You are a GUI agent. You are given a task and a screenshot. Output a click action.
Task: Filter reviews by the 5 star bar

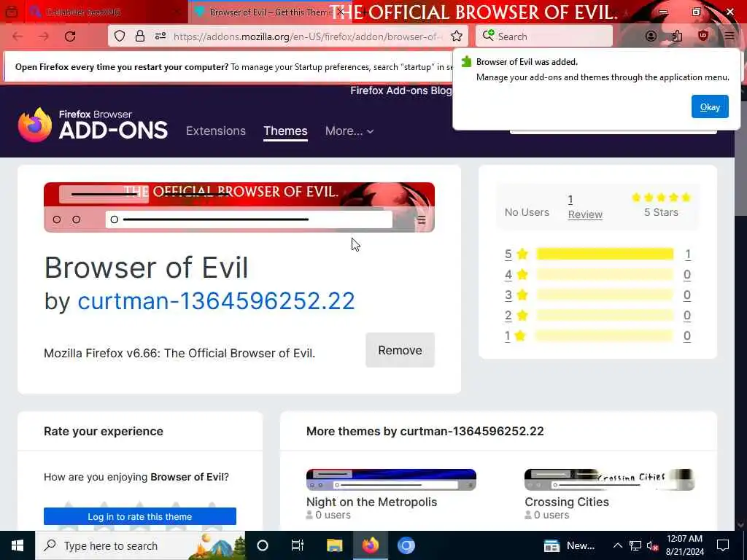tap(605, 254)
